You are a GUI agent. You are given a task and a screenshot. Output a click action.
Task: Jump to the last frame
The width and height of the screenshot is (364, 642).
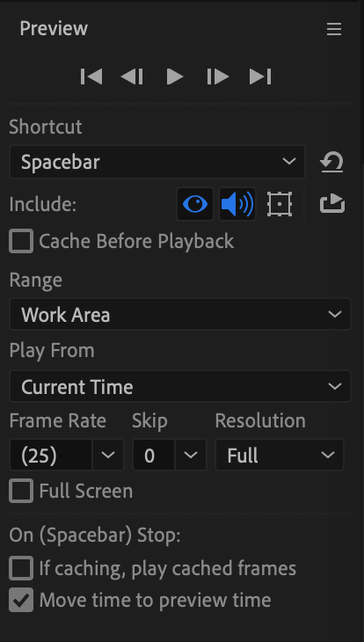pos(260,77)
